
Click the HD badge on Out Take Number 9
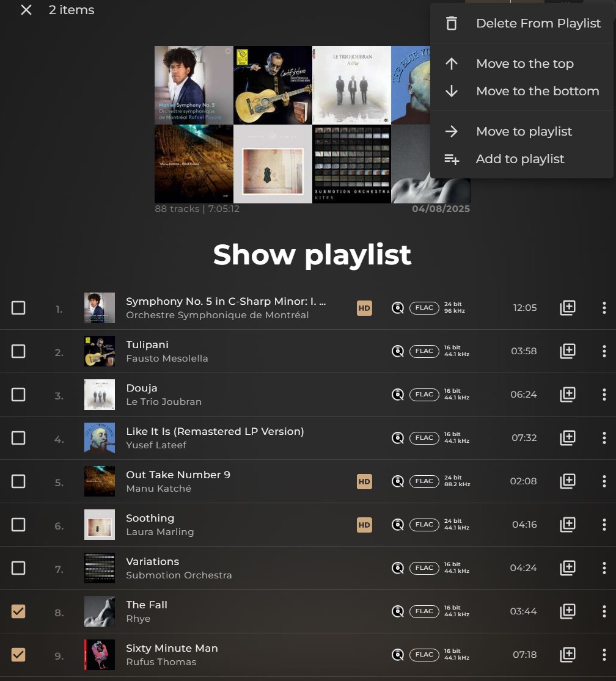click(364, 481)
